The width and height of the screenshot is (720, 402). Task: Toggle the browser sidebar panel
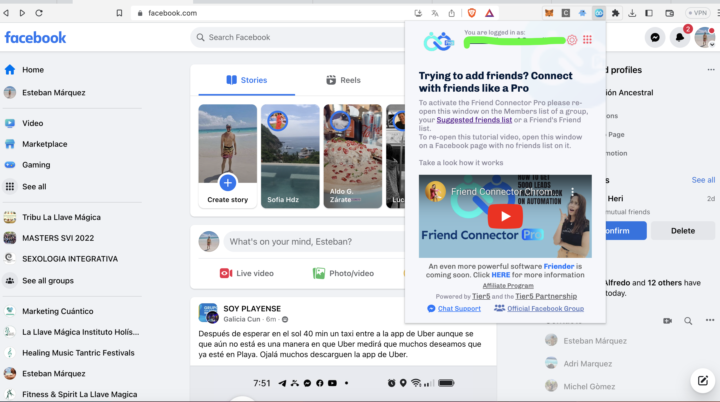pos(649,13)
